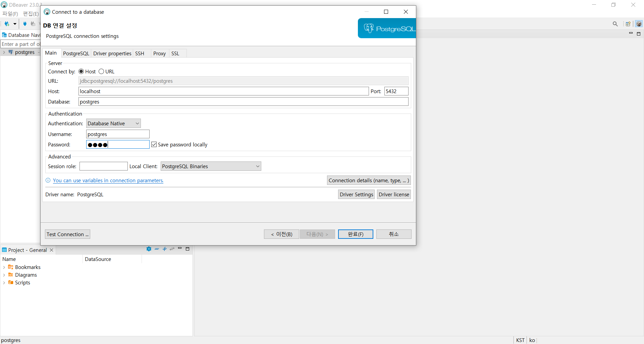Open the Driver properties tab
Screen dimensions: 644x344
pos(112,54)
